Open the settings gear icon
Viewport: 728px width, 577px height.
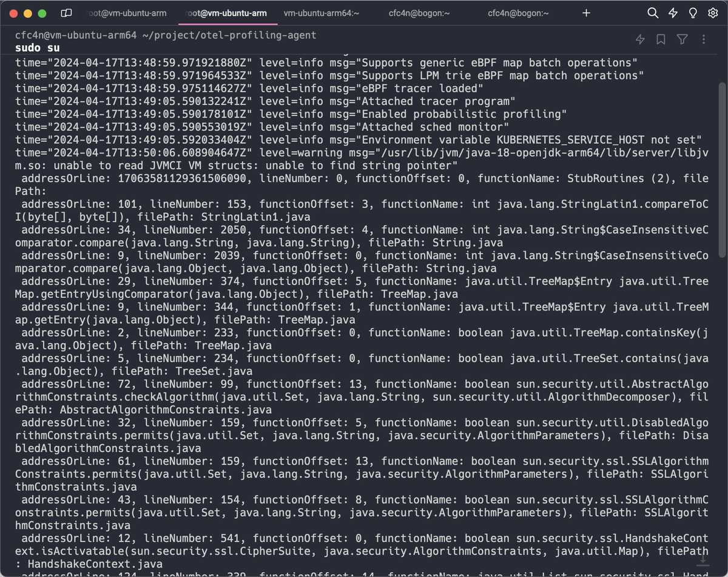click(x=713, y=13)
